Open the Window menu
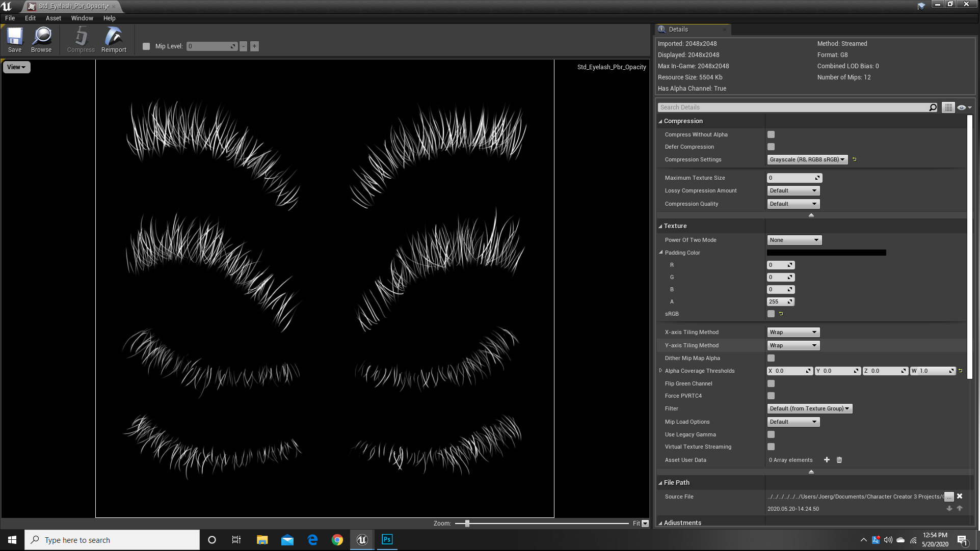Image resolution: width=980 pixels, height=551 pixels. coord(82,18)
